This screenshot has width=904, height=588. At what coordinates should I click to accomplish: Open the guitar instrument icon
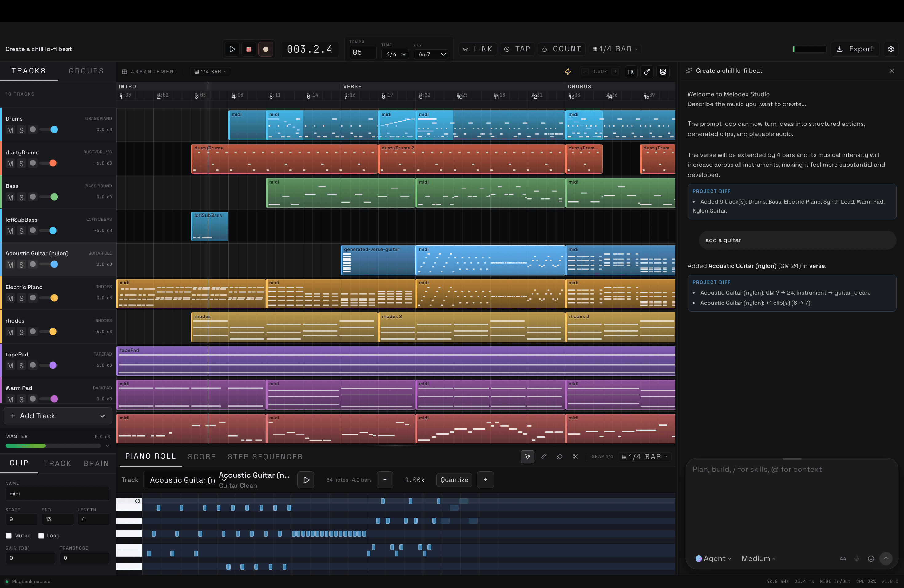(x=647, y=72)
